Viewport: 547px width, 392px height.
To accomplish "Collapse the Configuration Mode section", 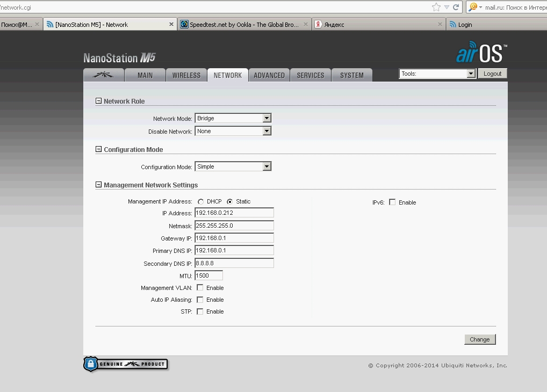I will [x=98, y=149].
